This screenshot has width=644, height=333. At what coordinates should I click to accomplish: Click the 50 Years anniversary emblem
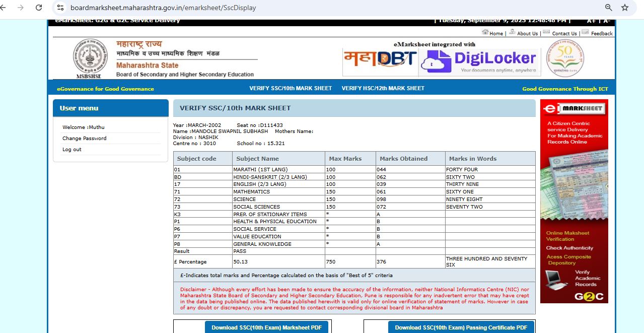pos(565,58)
